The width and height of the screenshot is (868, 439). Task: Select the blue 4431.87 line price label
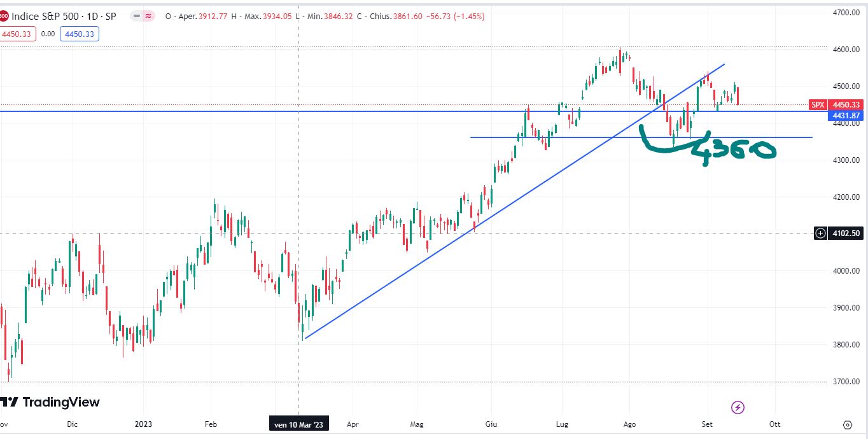(846, 116)
